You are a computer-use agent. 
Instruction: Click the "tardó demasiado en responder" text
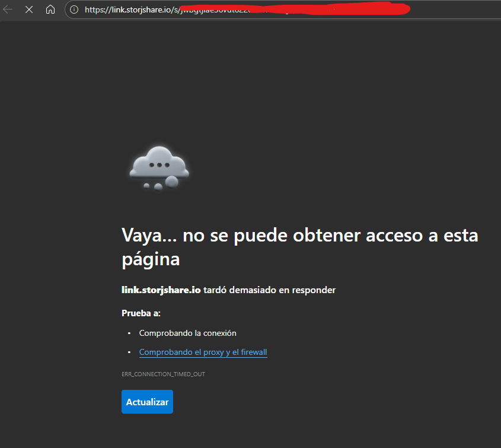click(270, 290)
